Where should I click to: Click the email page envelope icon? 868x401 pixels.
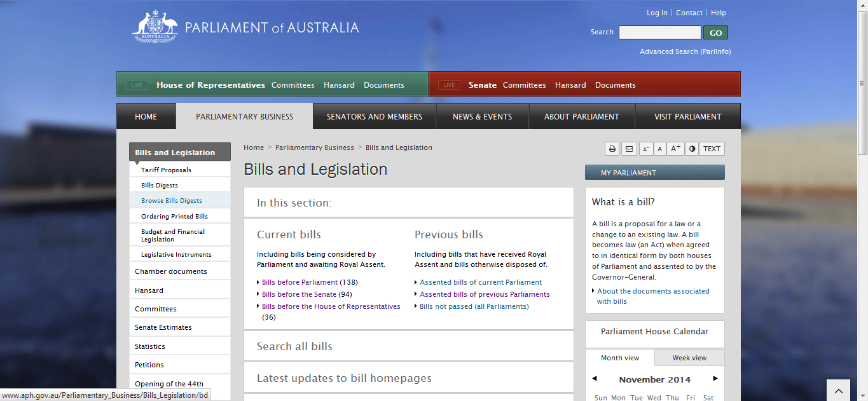click(629, 149)
